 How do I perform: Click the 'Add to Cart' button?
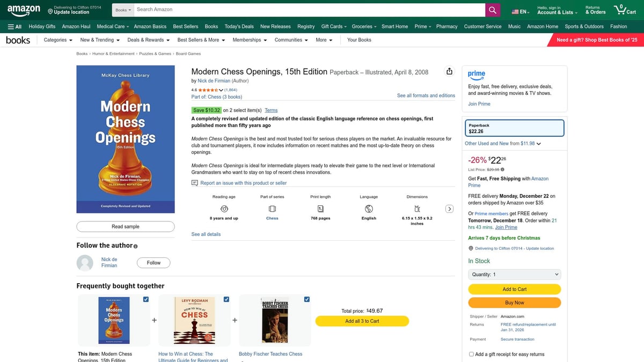(514, 289)
